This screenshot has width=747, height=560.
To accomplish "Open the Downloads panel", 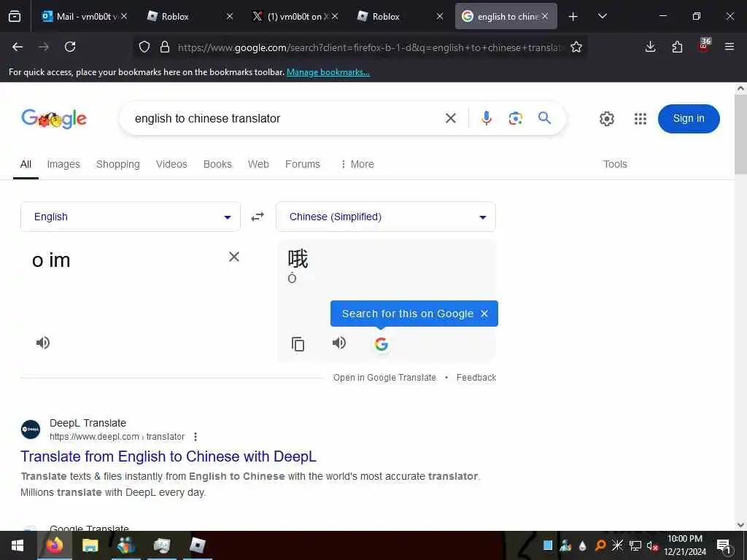I will [650, 47].
